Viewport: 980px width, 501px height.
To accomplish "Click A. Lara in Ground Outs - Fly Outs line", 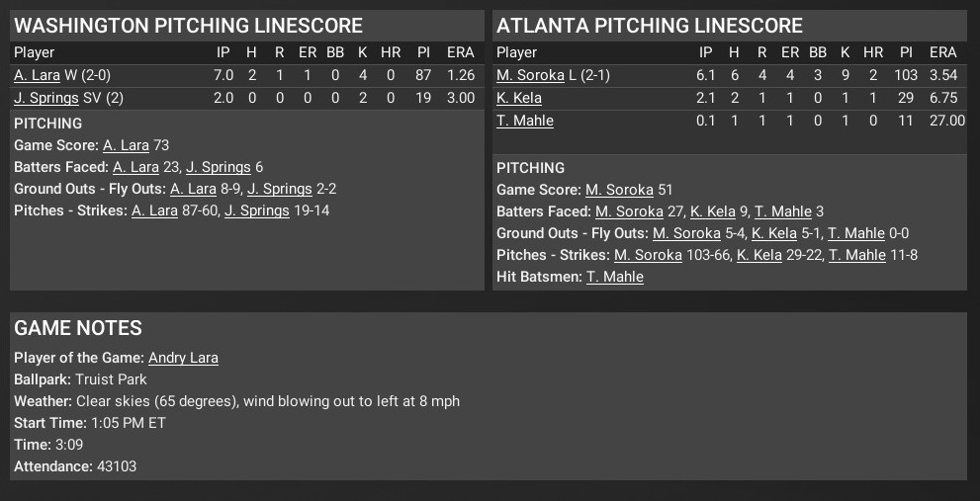I will tap(193, 189).
